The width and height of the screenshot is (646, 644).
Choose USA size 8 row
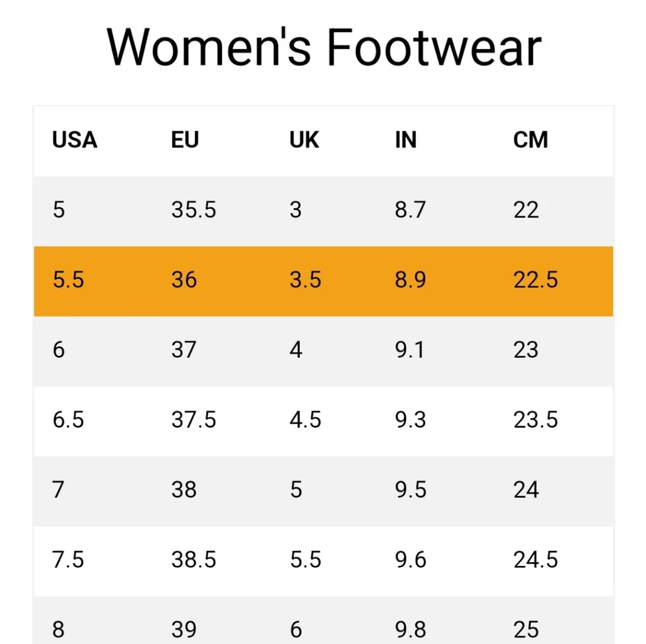(x=324, y=620)
